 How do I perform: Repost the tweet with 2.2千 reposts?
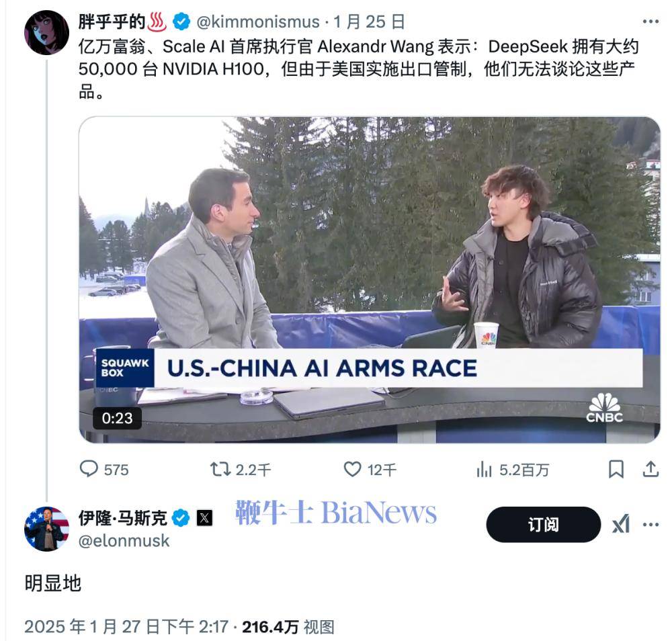[220, 469]
